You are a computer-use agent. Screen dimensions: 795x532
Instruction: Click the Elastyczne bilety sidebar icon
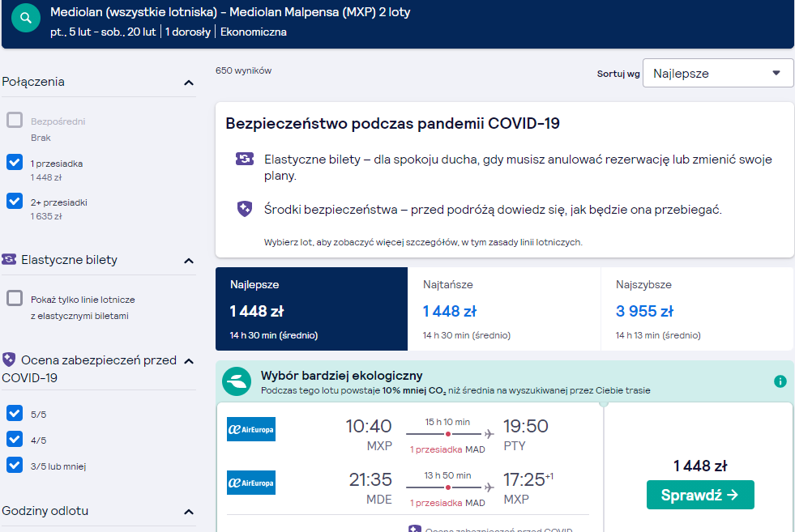9,259
